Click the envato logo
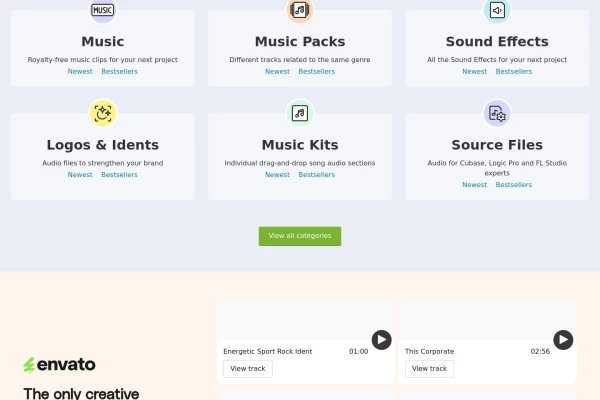 point(59,364)
